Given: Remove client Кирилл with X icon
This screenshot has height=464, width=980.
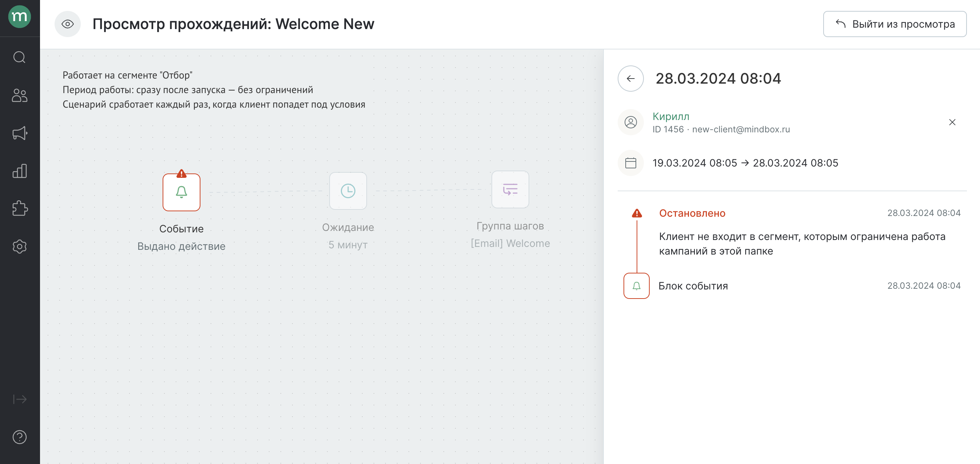Looking at the screenshot, I should coord(952,123).
